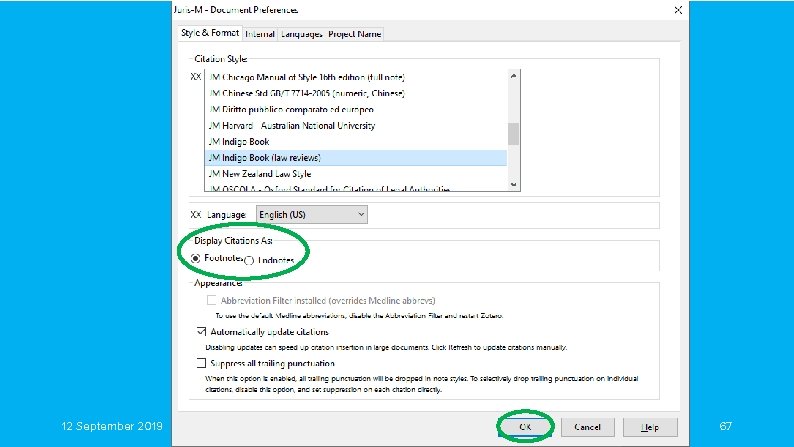Open the Language dropdown showing English (US)
The image size is (794, 447).
[311, 215]
